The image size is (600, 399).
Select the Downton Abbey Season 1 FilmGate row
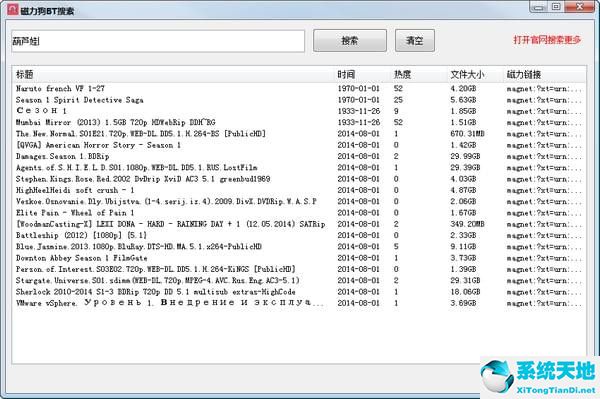(298, 258)
